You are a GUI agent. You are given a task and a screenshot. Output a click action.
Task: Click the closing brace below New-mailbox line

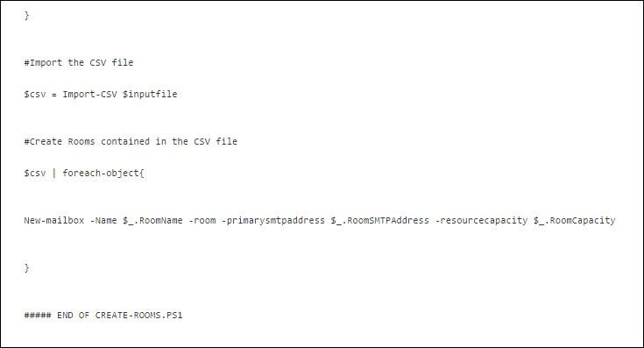point(26,268)
